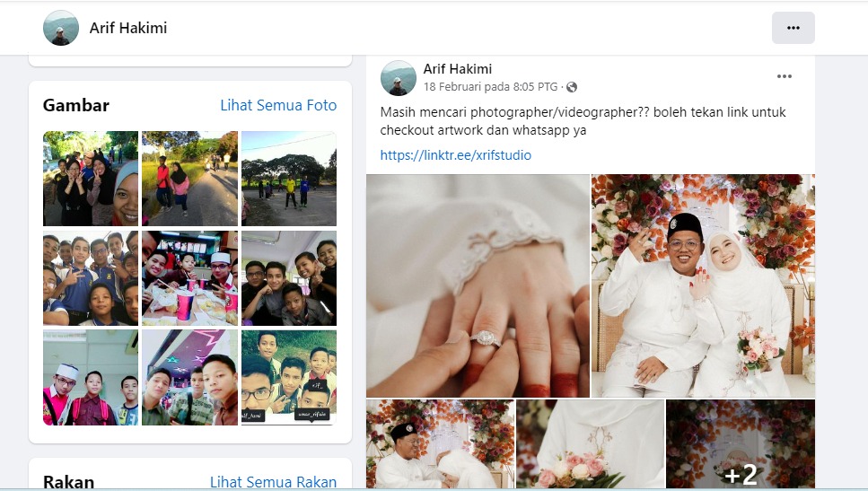Open the seated bride and groom photo
Screen dimensions: 868x491
[703, 285]
